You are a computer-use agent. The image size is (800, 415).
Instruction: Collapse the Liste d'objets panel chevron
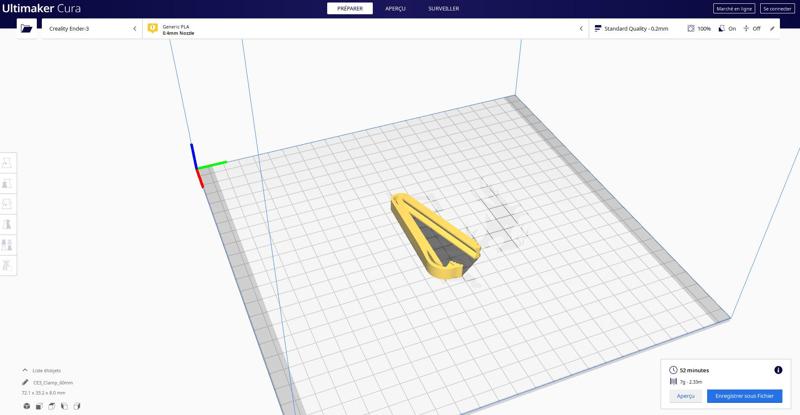point(25,370)
